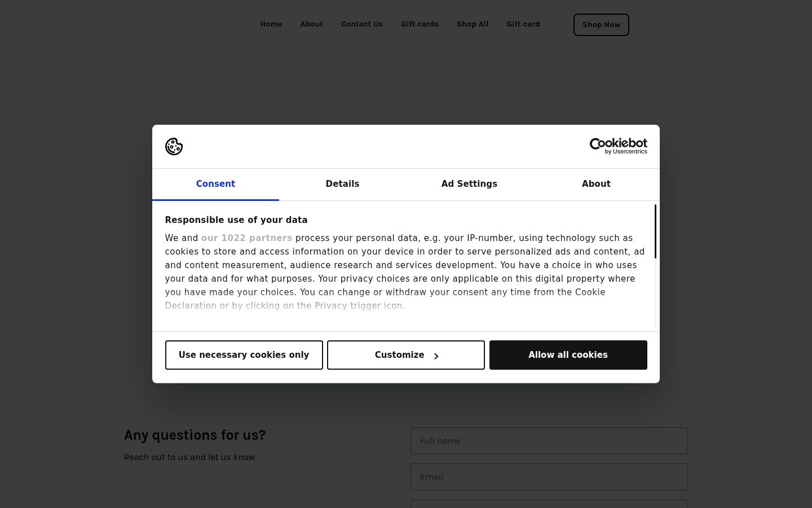This screenshot has height=508, width=812.
Task: Navigate to Contact Us
Action: pyautogui.click(x=362, y=24)
